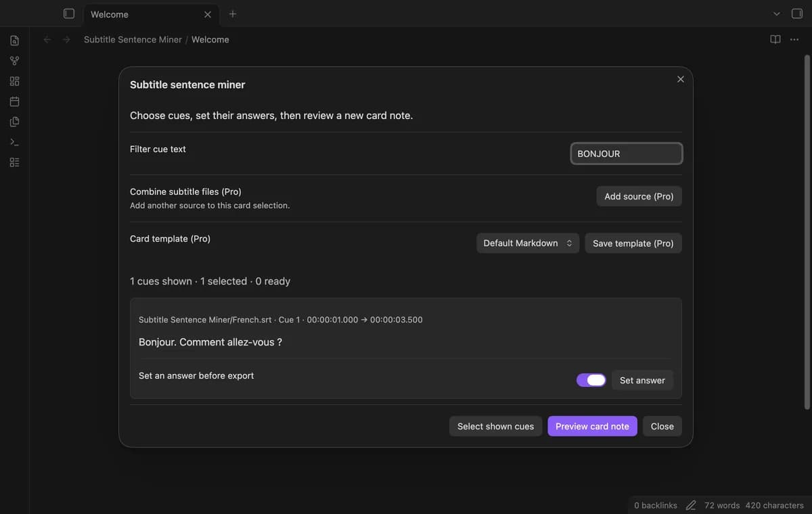This screenshot has height=514, width=812.
Task: Focus the Filter cue text field
Action: (x=626, y=154)
